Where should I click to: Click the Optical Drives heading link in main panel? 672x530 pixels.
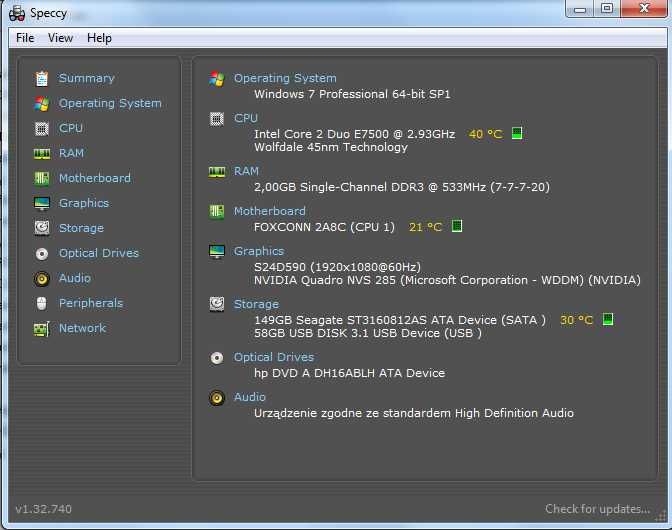(x=274, y=357)
